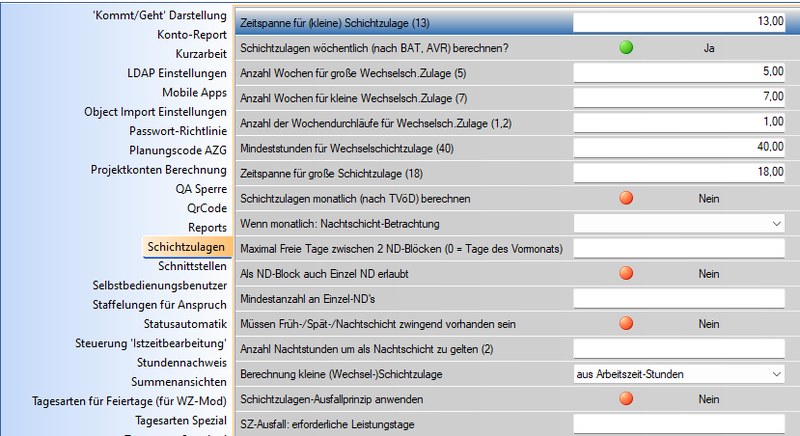Image resolution: width=800 pixels, height=436 pixels.
Task: Go to QrCode settings
Action: [207, 208]
